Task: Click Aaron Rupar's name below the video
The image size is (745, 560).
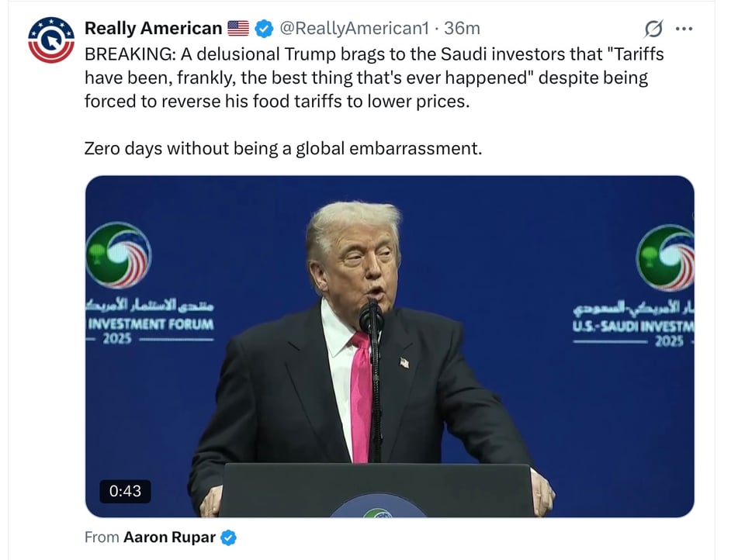Action: 169,536
